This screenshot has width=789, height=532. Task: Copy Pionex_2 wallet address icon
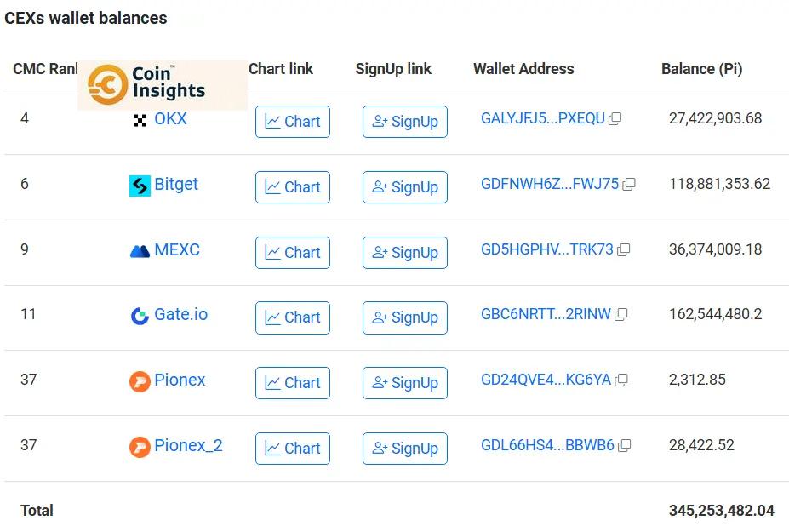coord(624,445)
